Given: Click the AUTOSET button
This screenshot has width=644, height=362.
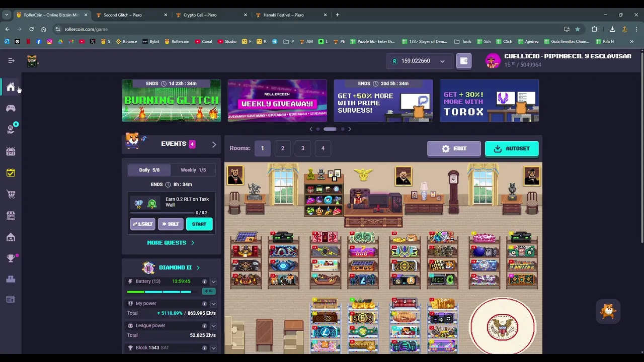Looking at the screenshot, I should point(511,148).
